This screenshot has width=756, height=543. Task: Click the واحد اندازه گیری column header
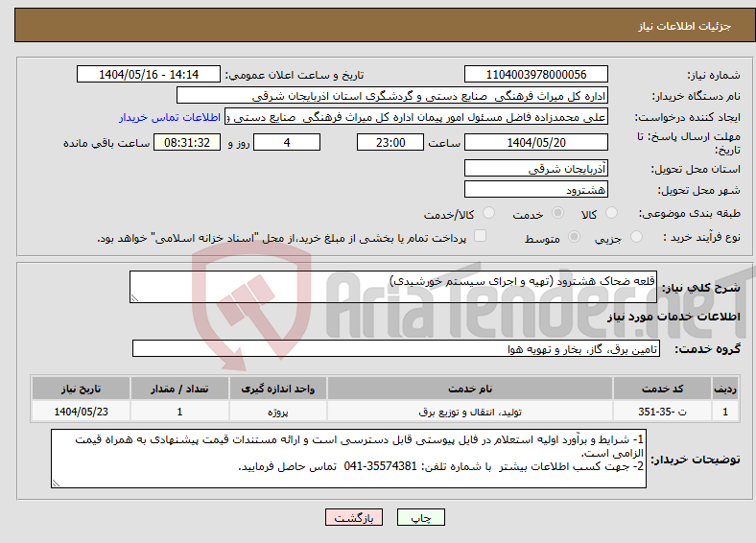pyautogui.click(x=277, y=389)
